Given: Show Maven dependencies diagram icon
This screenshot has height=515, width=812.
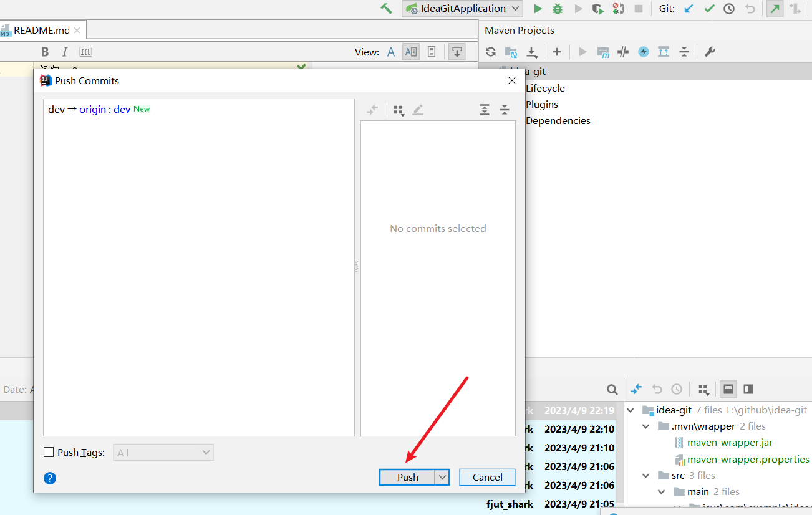Looking at the screenshot, I should pyautogui.click(x=664, y=52).
